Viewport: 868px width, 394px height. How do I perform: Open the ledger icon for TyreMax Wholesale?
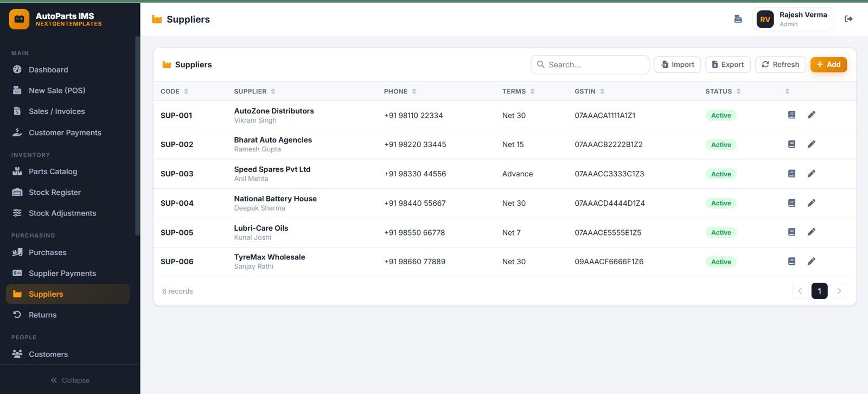(792, 262)
